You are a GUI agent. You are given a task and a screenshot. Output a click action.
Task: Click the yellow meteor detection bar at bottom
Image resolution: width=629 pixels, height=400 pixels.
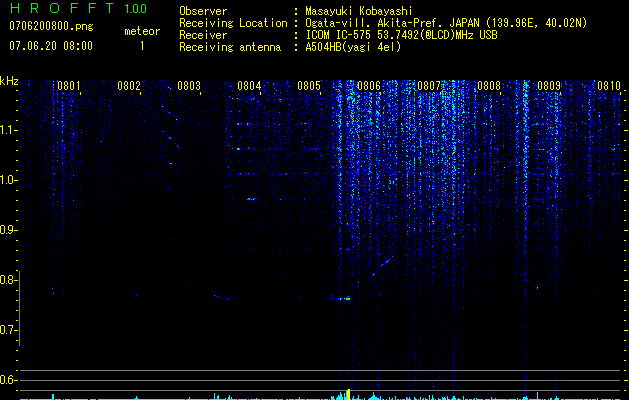point(348,394)
